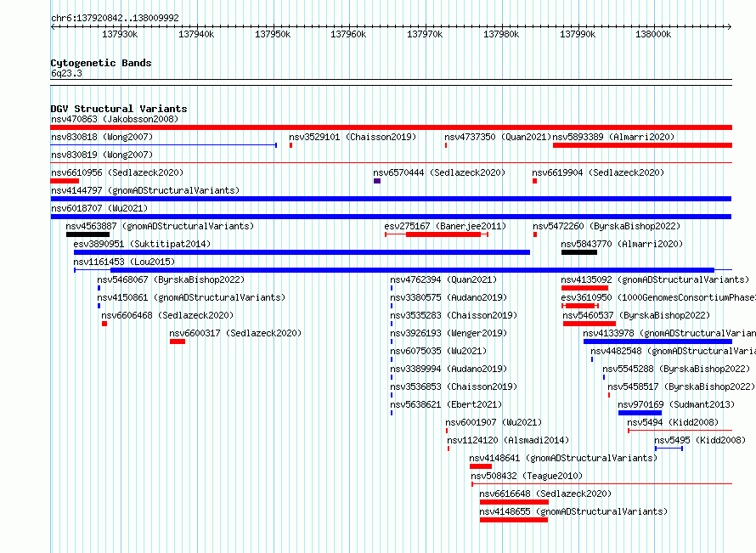The image size is (756, 553).
Task: Select DGV Structural Variants track title
Action: click(x=119, y=109)
